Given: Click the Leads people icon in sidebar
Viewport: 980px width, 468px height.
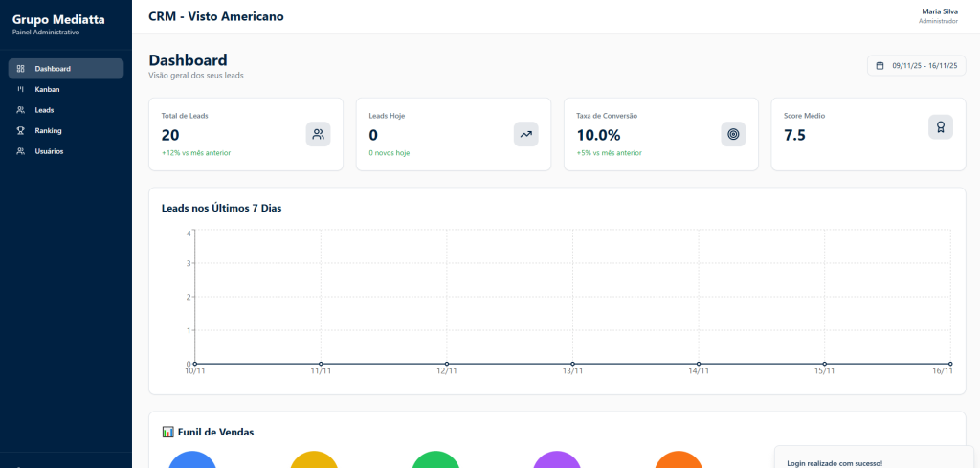Looking at the screenshot, I should tap(21, 110).
